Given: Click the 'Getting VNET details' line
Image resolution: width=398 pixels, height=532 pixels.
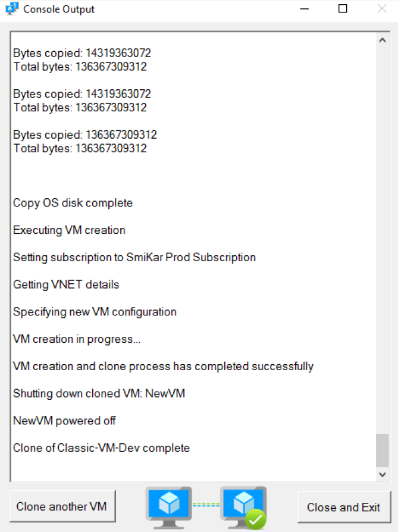Looking at the screenshot, I should coord(66,284).
